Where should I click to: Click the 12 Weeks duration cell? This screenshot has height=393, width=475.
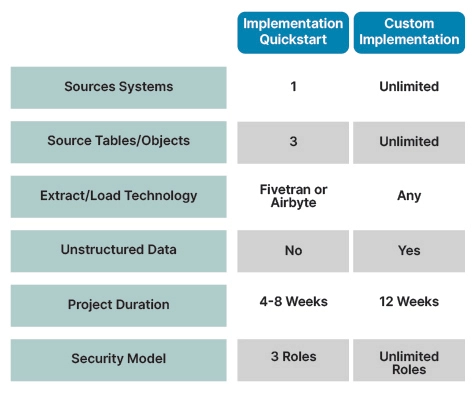409,302
